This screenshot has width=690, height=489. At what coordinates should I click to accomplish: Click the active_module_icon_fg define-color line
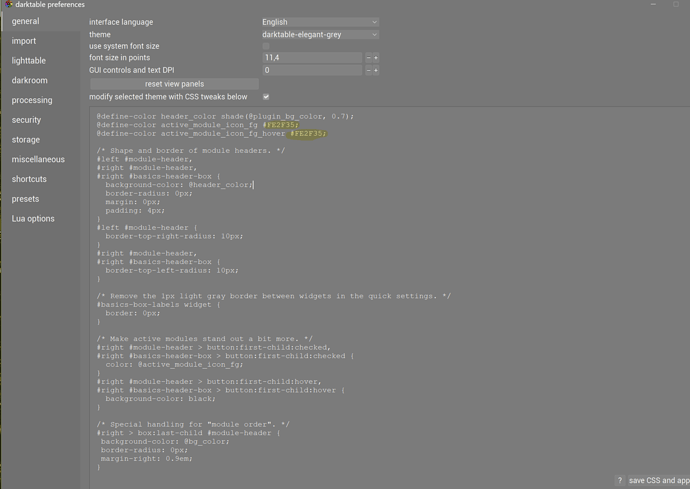tap(198, 125)
